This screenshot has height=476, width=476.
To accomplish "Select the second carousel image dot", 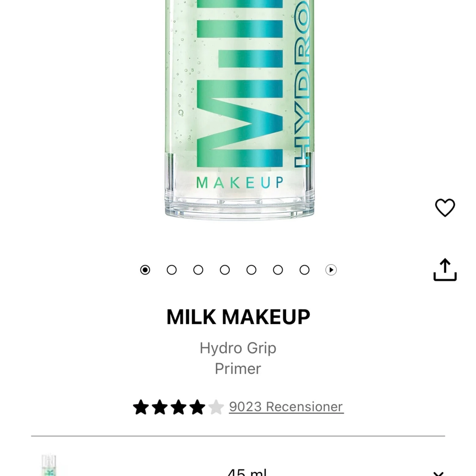I will [x=172, y=270].
